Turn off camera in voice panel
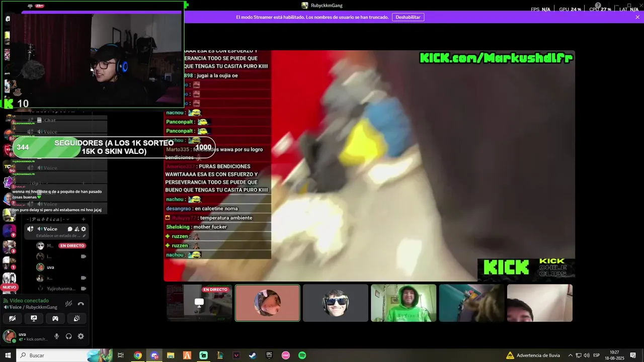 click(x=13, y=318)
